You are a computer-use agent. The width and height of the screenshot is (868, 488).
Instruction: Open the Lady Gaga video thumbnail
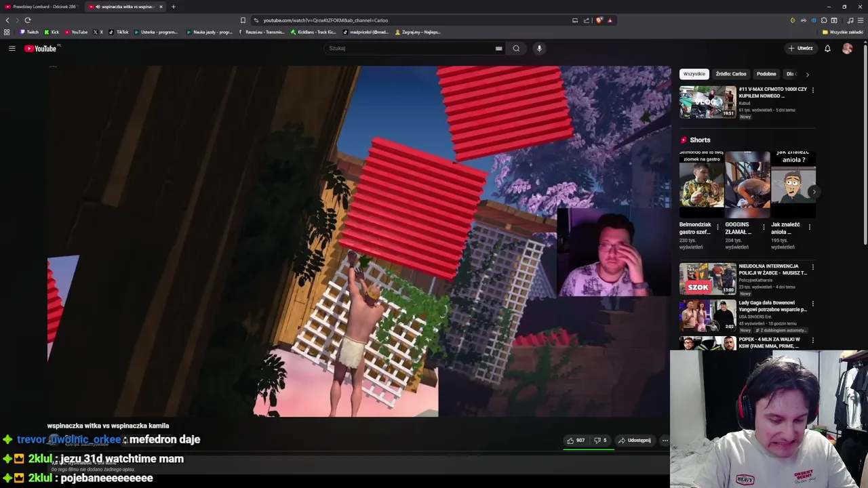pyautogui.click(x=707, y=315)
